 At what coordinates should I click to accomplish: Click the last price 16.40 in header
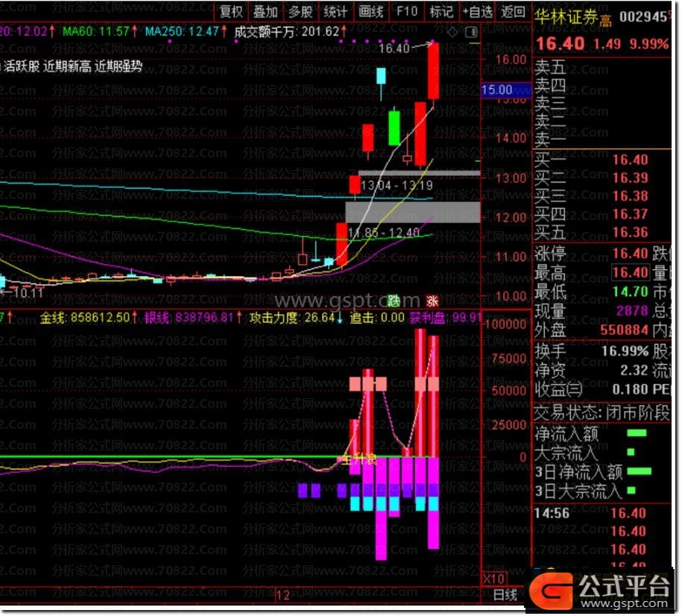point(561,43)
